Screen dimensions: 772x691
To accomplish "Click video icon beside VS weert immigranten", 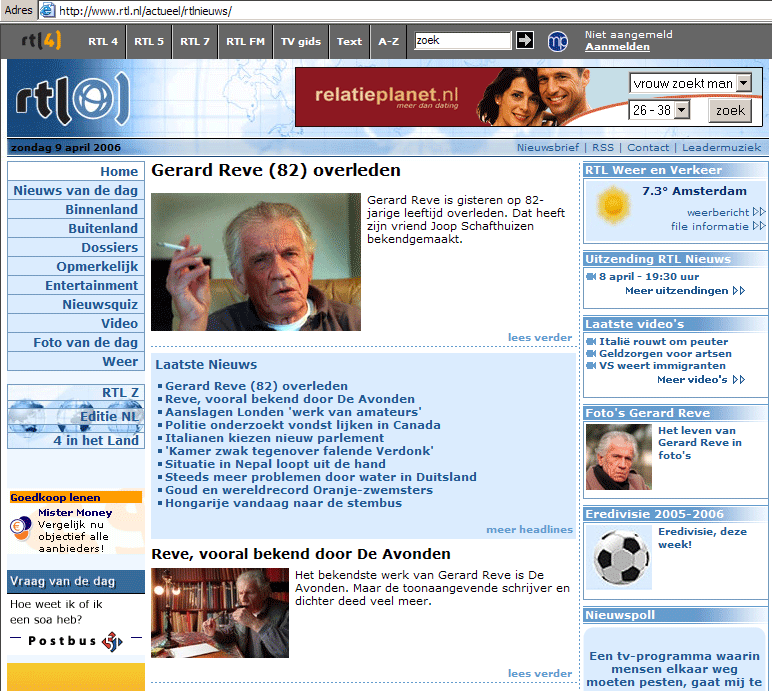I will click(591, 365).
